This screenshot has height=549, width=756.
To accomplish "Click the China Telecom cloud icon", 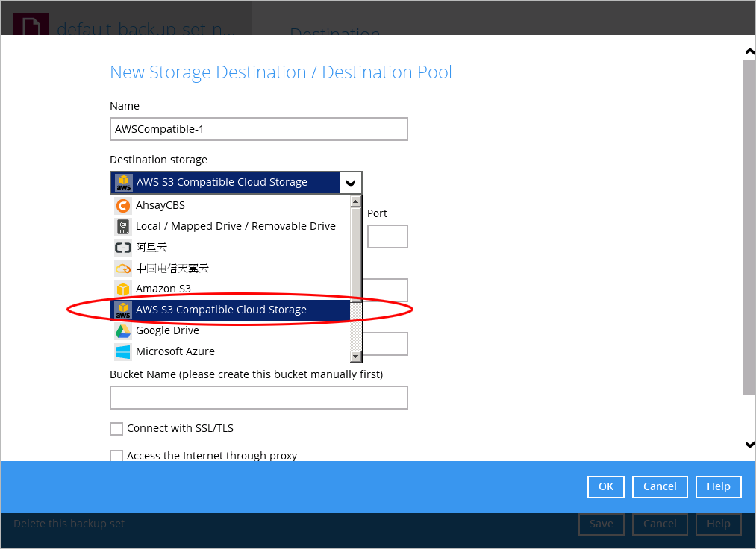I will point(123,269).
